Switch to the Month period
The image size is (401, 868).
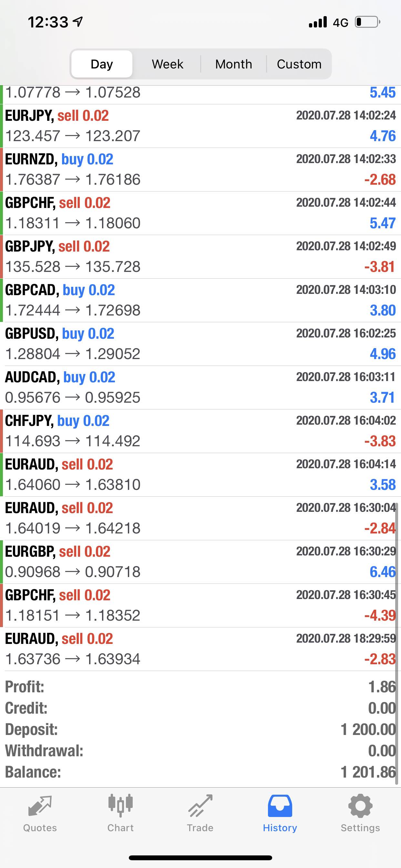click(233, 64)
